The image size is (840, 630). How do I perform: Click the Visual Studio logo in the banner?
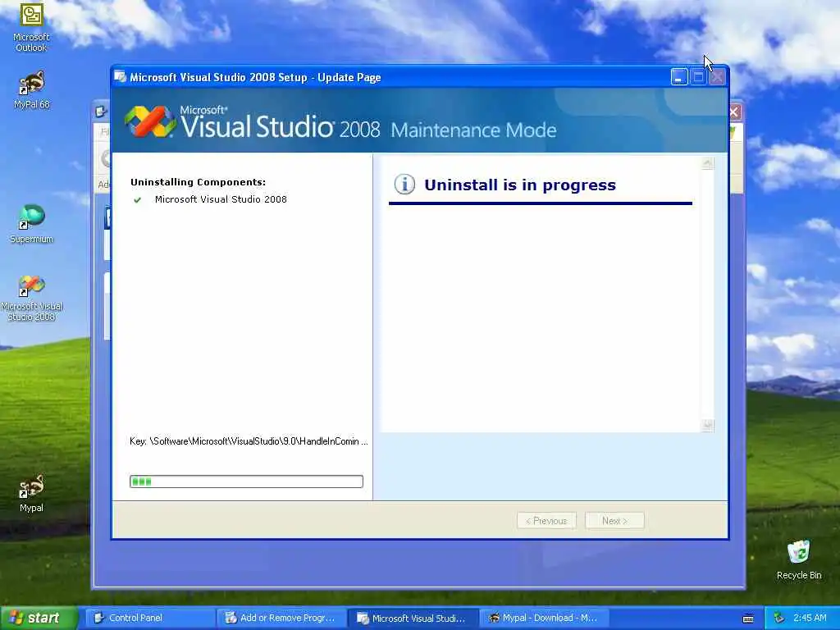(151, 121)
